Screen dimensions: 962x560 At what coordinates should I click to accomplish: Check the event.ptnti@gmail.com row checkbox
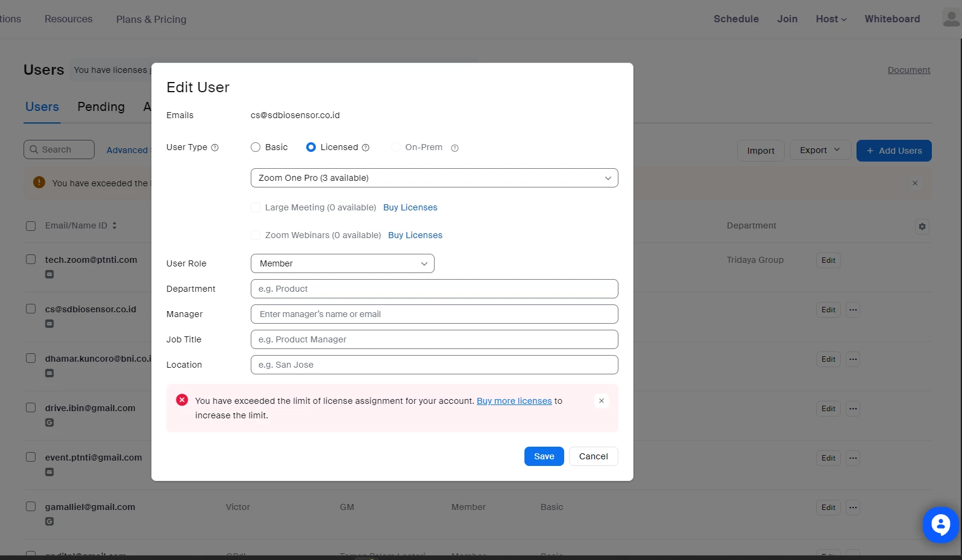click(31, 457)
